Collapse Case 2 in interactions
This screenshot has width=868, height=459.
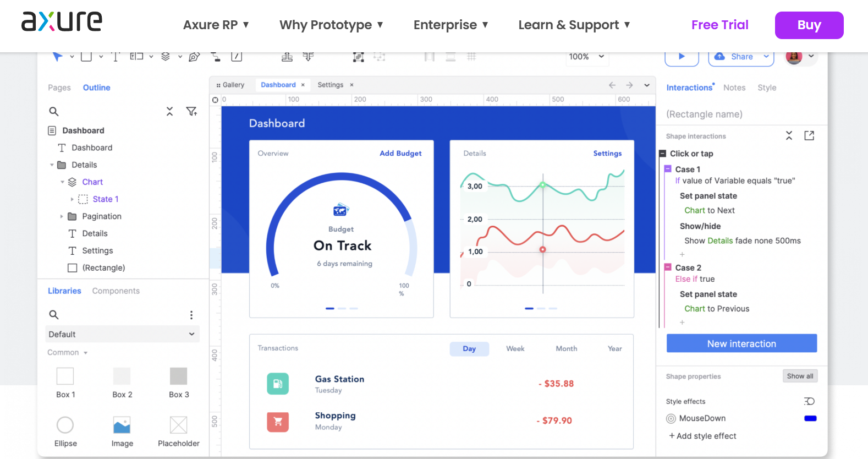[668, 267]
